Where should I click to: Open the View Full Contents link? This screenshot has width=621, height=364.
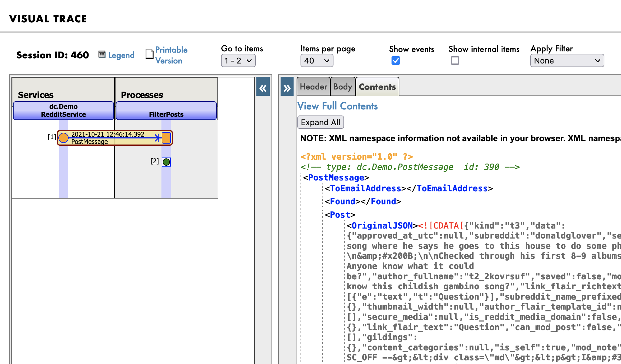click(x=337, y=106)
